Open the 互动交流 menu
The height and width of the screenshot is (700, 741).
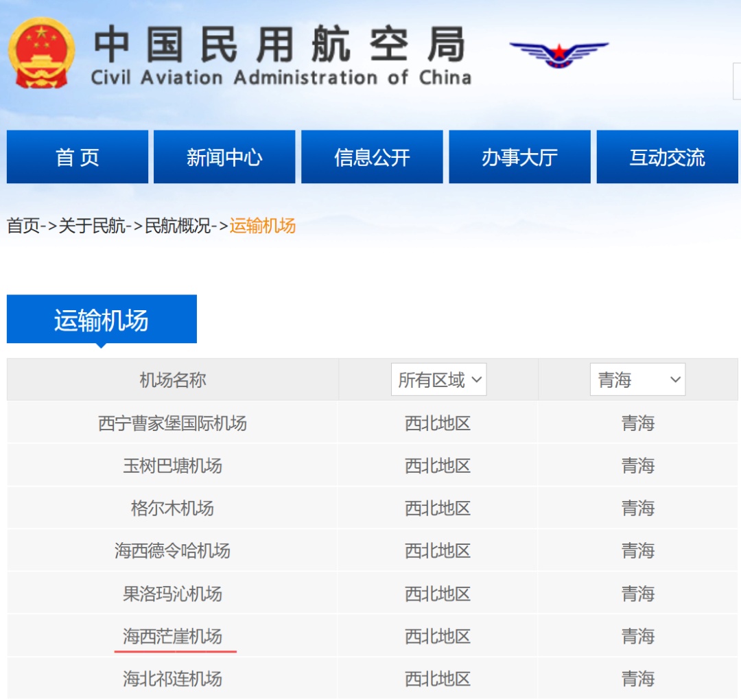tap(667, 156)
